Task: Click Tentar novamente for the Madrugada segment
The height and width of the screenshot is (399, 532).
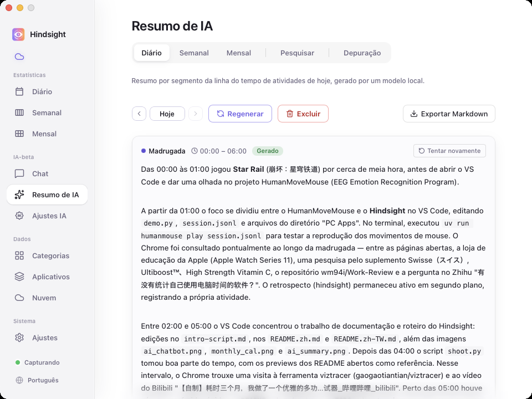Action: coord(449,151)
